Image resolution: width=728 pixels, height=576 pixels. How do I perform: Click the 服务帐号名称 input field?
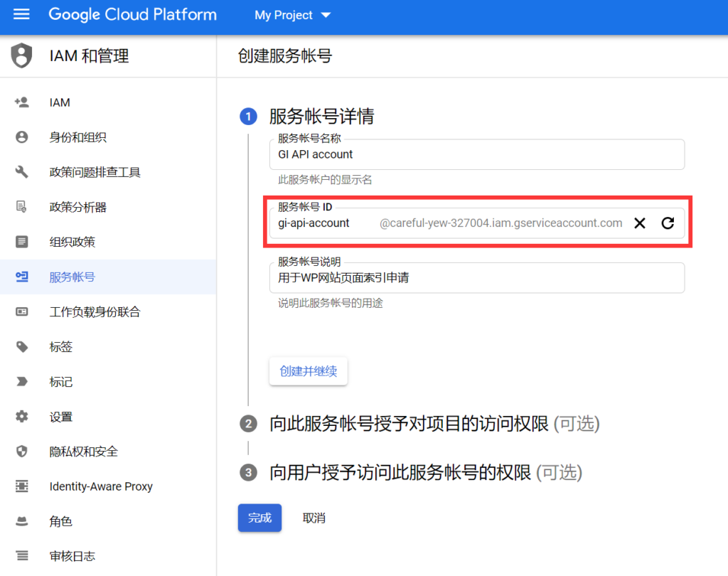[x=476, y=154]
